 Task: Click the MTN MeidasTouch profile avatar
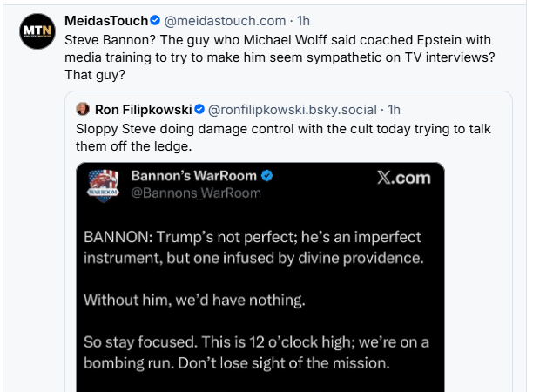pyautogui.click(x=35, y=31)
